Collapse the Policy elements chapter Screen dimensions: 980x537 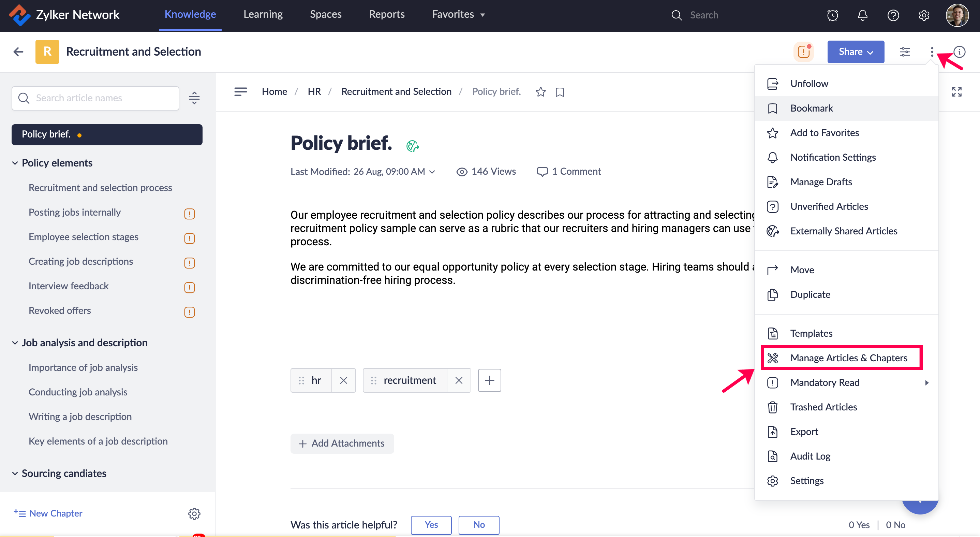[x=15, y=163]
